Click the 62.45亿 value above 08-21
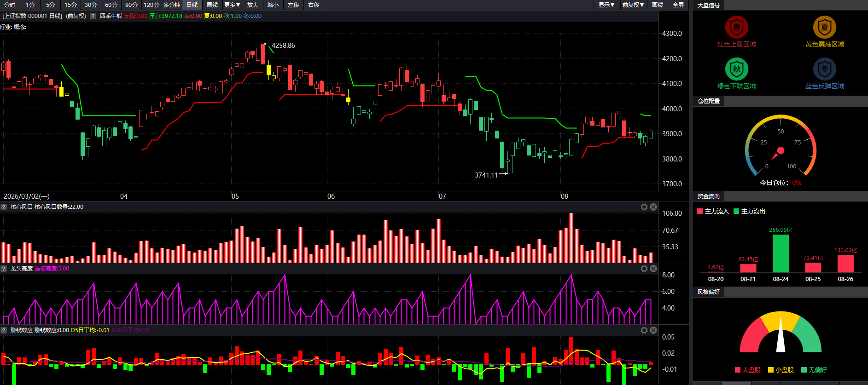868x385 pixels. coord(748,259)
